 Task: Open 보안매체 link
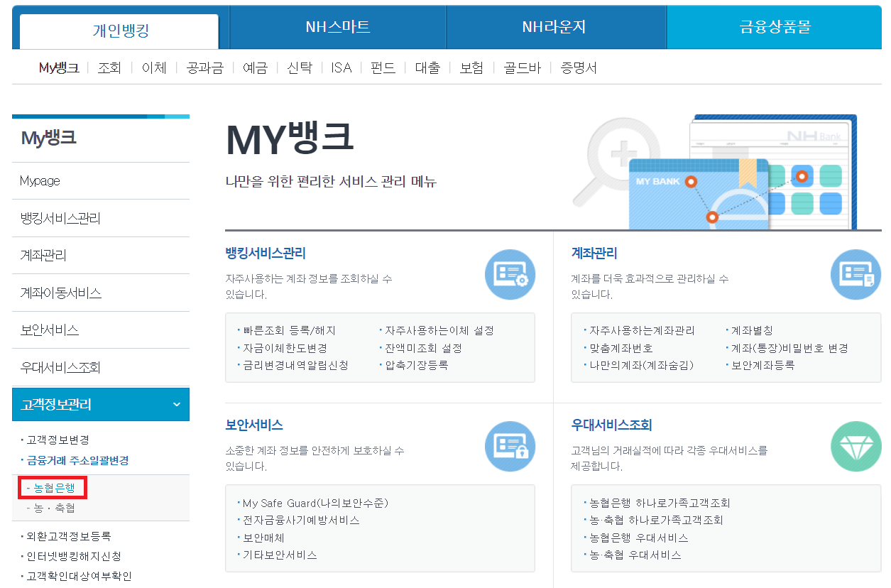pyautogui.click(x=263, y=538)
